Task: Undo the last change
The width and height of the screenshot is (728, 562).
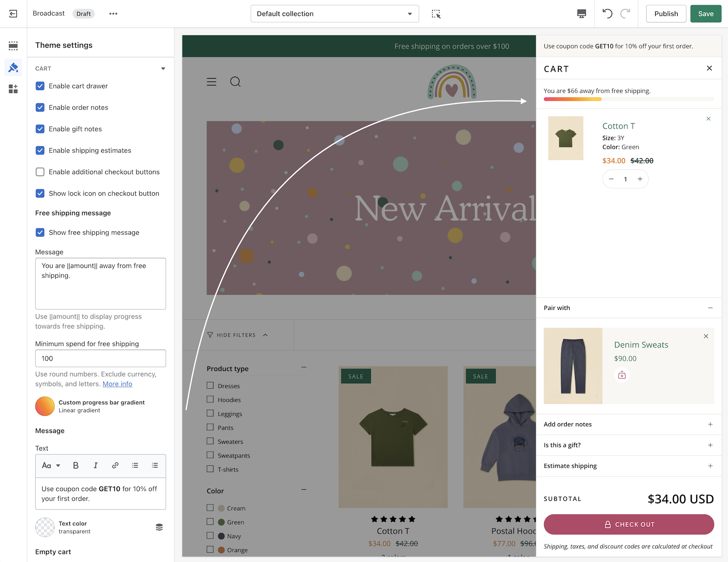Action: pyautogui.click(x=607, y=14)
